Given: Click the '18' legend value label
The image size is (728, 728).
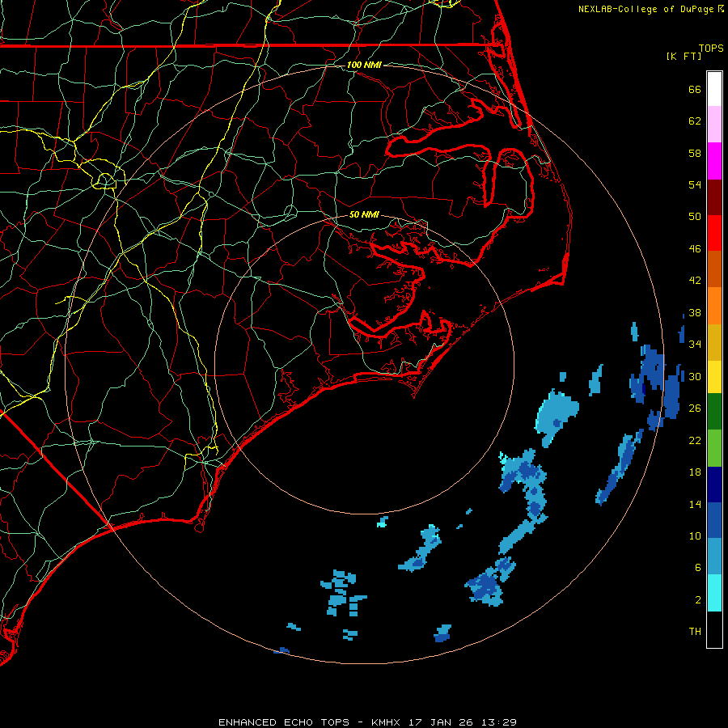Looking at the screenshot, I should click(695, 472).
